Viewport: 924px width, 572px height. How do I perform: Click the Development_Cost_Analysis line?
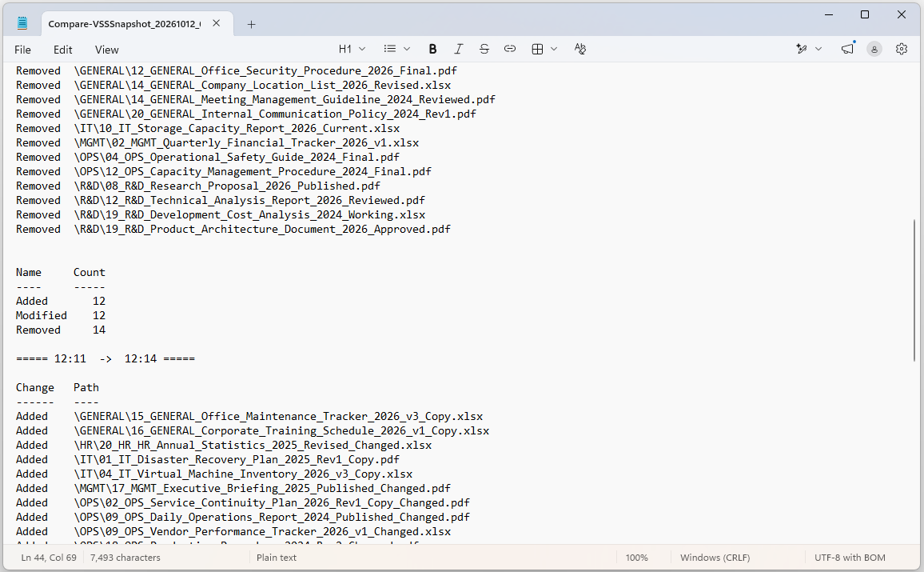pyautogui.click(x=221, y=215)
